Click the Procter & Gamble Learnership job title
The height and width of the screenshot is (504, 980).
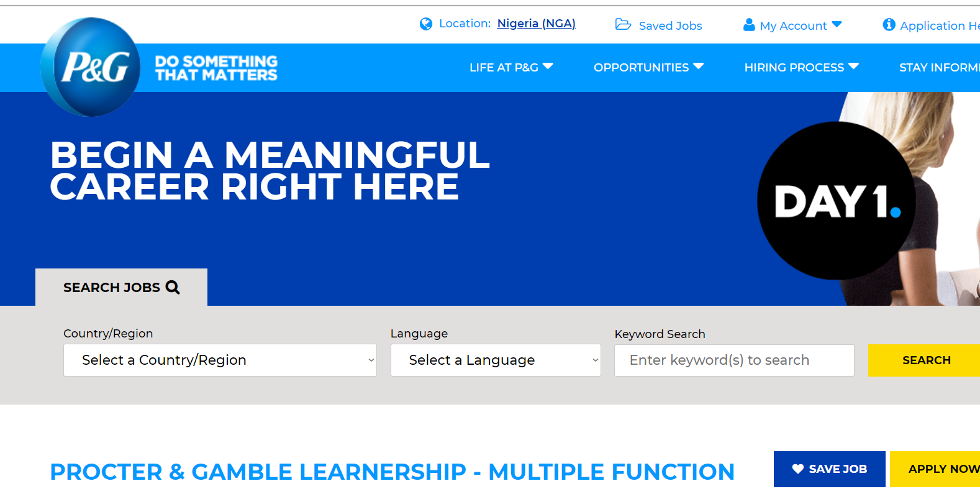392,472
